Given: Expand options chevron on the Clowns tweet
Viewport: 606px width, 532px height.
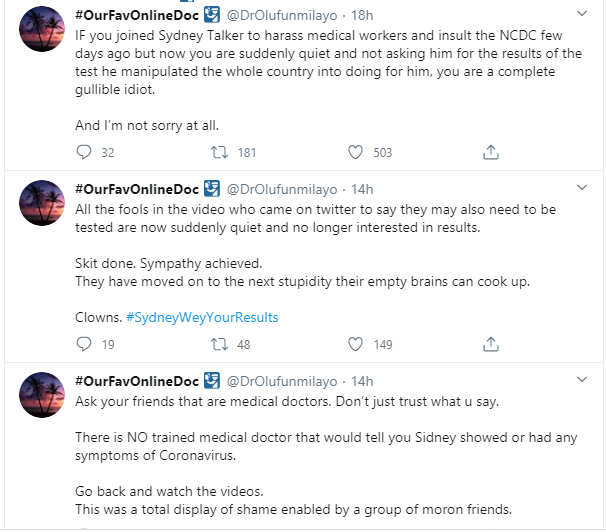Looking at the screenshot, I should point(582,187).
